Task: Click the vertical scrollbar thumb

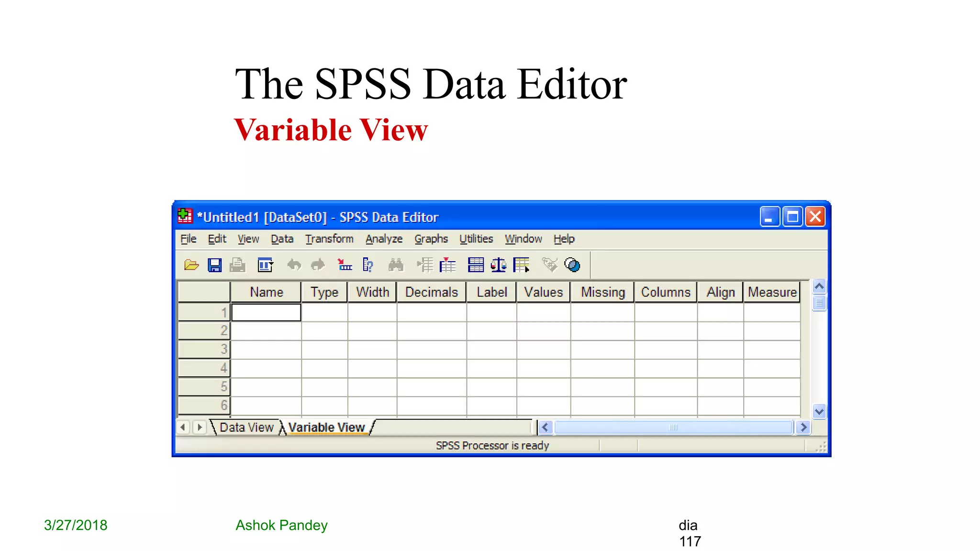Action: [x=819, y=303]
